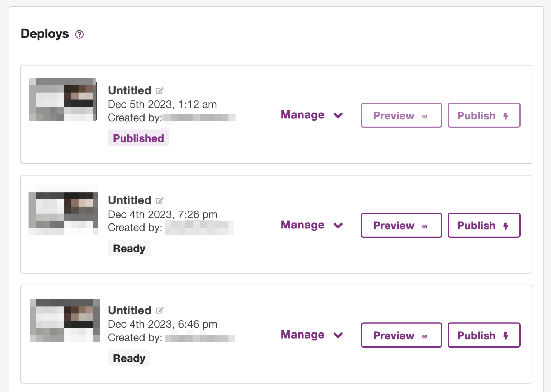Click edit pencil icon for Dec 5th deploy
Image resolution: width=551 pixels, height=392 pixels.
160,90
